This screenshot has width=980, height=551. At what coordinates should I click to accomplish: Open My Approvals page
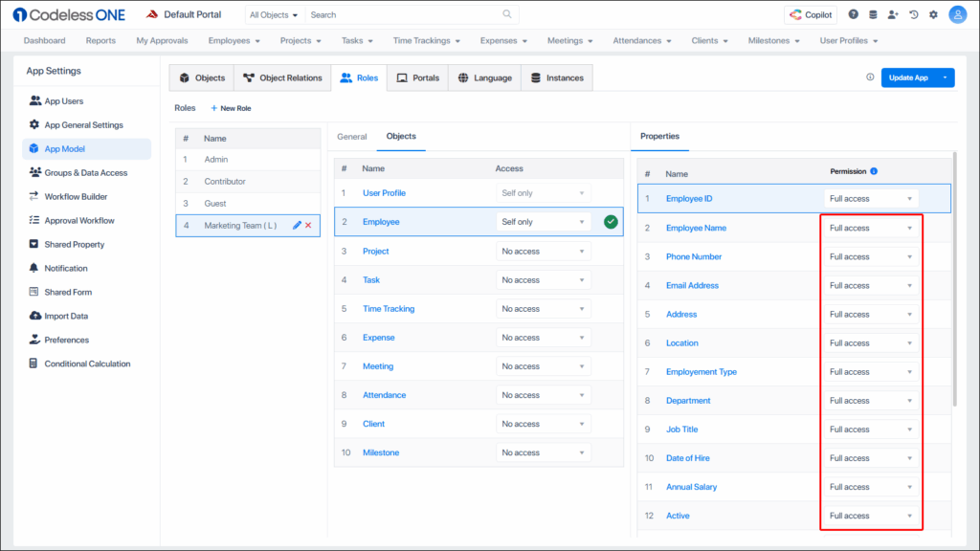162,40
